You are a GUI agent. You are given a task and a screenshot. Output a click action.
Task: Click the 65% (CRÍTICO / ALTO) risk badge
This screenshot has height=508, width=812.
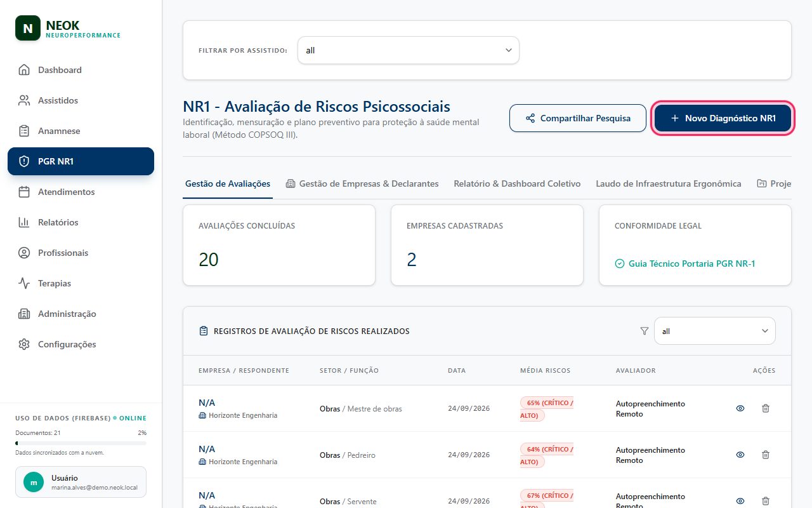547,409
